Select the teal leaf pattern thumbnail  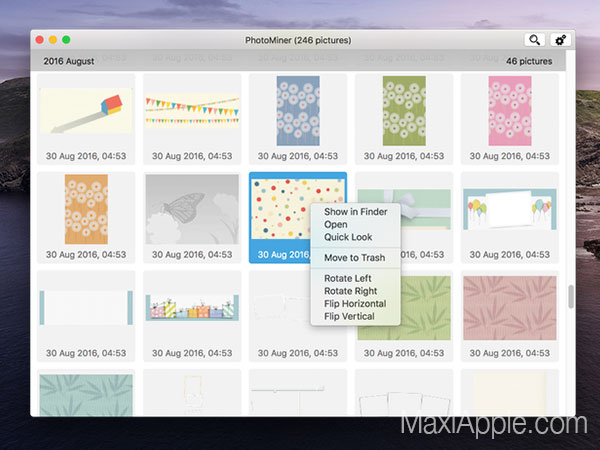[x=86, y=395]
